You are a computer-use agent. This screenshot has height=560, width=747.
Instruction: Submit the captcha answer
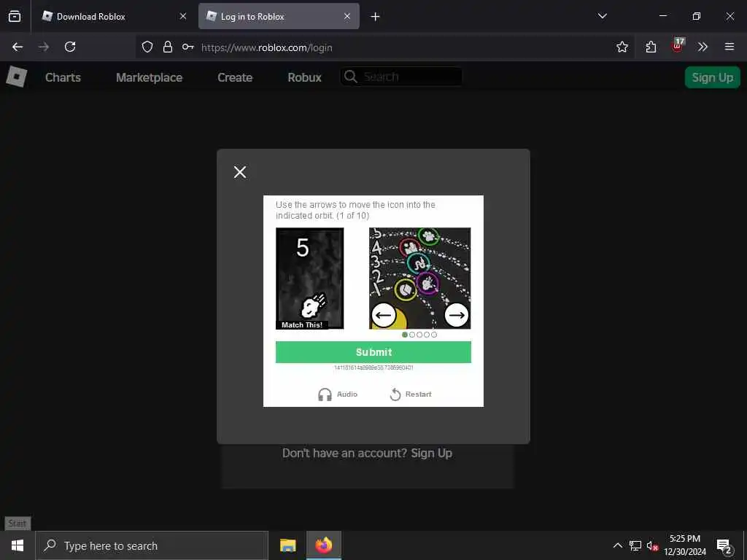click(373, 352)
